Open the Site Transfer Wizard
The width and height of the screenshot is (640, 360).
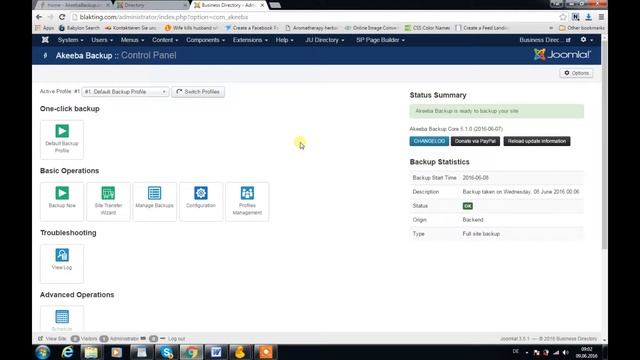pos(108,202)
